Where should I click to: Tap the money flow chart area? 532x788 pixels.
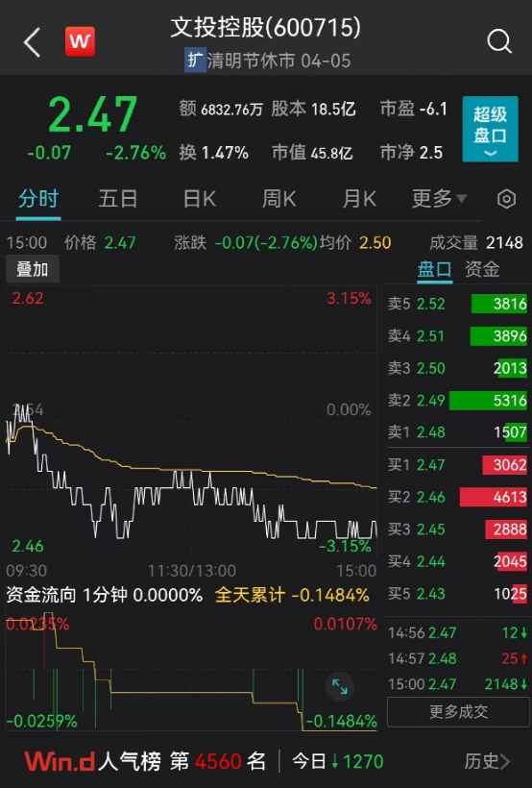(x=191, y=672)
